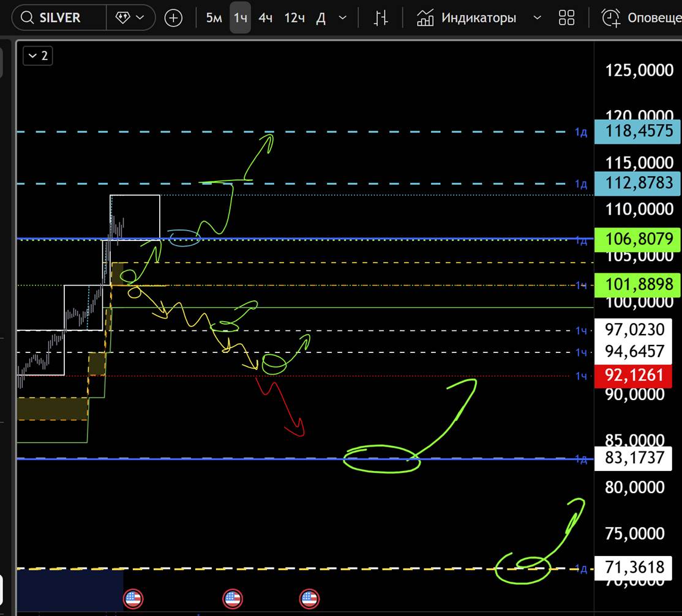Open the layout grid selector icon
Screen dimensions: 682x616
tap(567, 18)
